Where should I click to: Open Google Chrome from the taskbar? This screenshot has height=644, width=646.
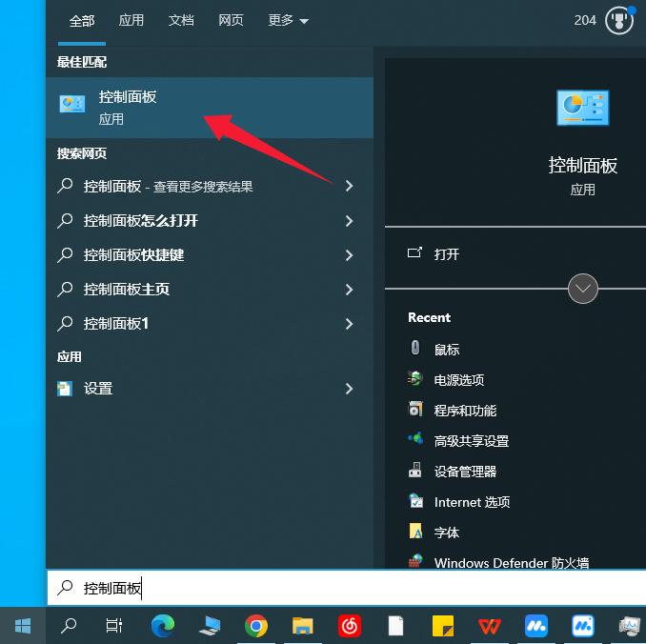255,626
